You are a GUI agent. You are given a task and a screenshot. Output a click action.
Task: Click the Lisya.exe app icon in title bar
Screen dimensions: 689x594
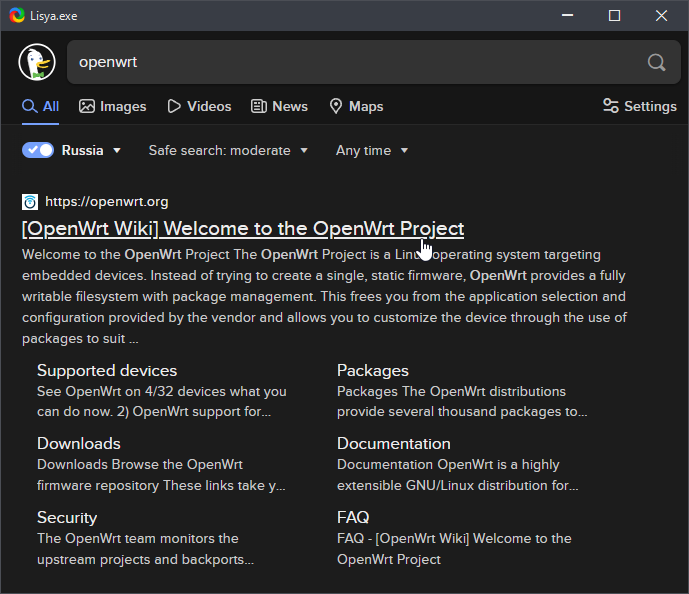click(17, 15)
